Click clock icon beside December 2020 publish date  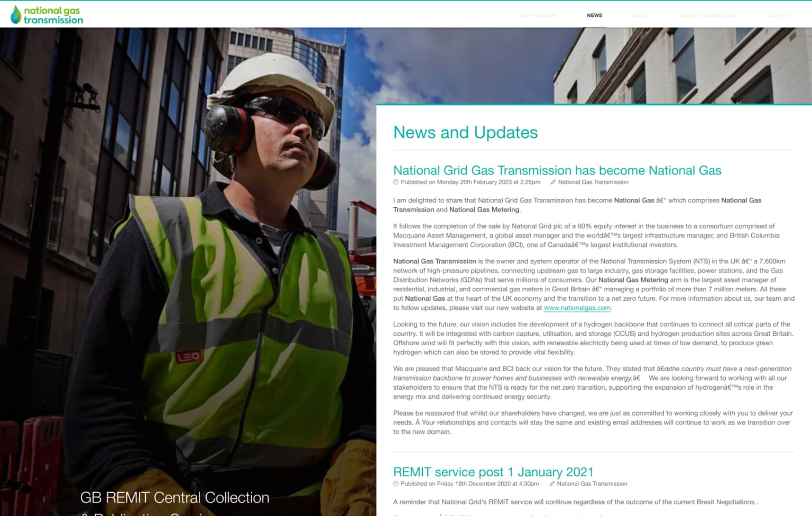pos(396,484)
